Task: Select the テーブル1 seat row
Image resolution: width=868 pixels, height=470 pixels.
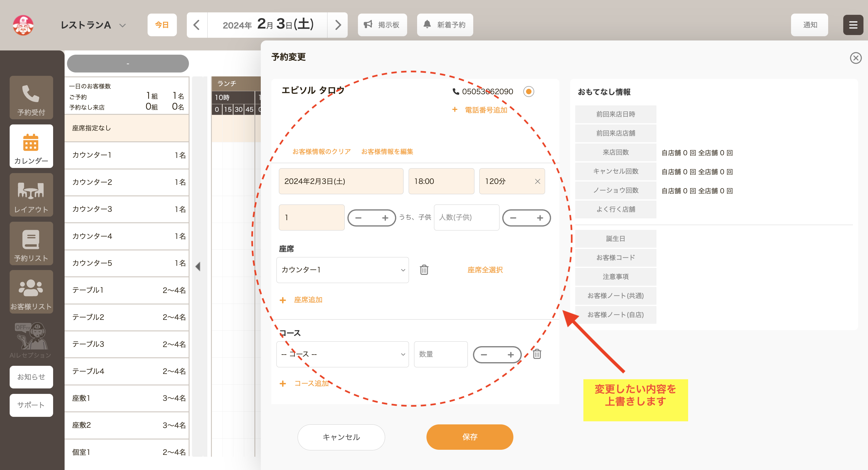Action: click(x=127, y=290)
